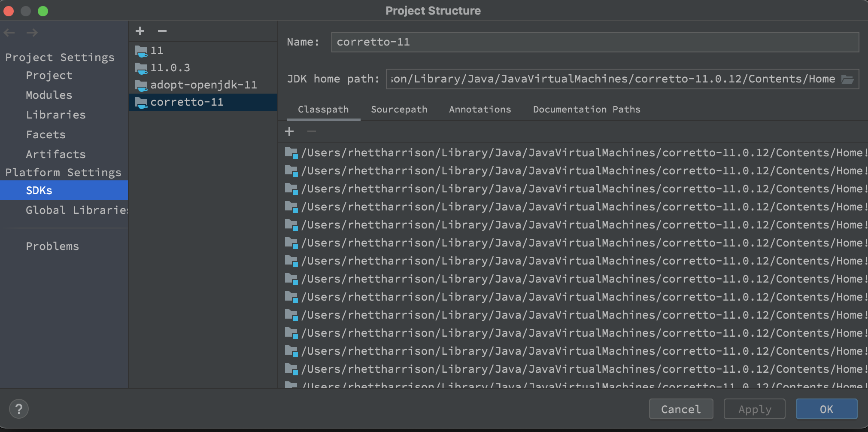Confirm with the OK button

coord(826,409)
